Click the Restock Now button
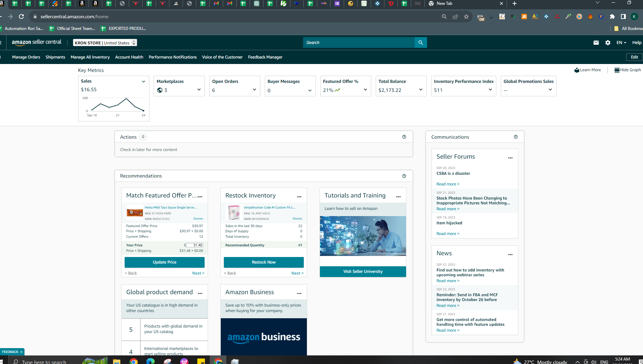 (x=264, y=262)
